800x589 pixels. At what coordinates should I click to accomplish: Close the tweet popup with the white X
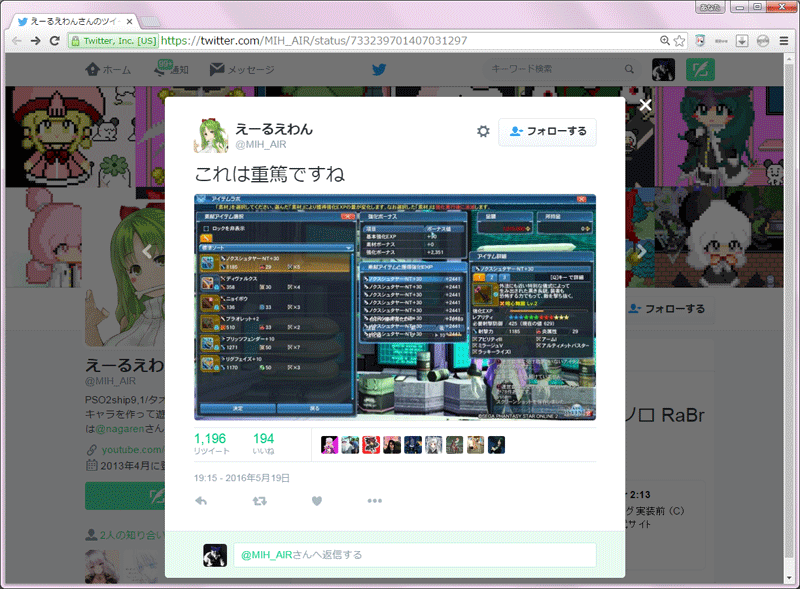tap(645, 105)
